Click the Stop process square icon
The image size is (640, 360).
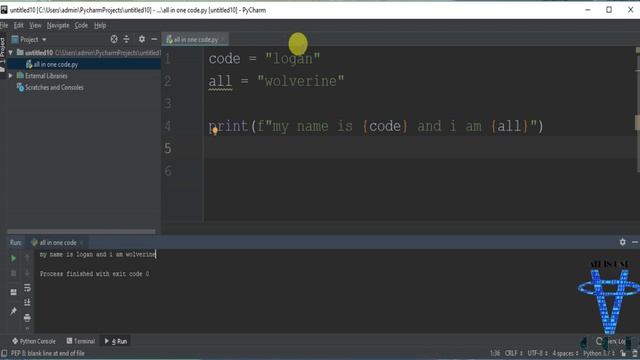(x=13, y=273)
